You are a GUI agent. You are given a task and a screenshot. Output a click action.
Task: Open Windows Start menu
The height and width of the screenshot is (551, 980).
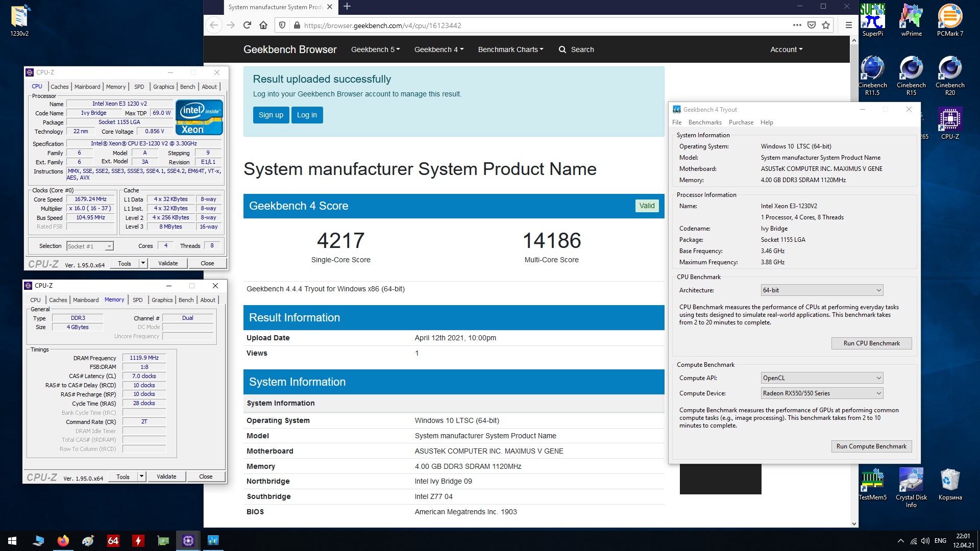click(12, 541)
